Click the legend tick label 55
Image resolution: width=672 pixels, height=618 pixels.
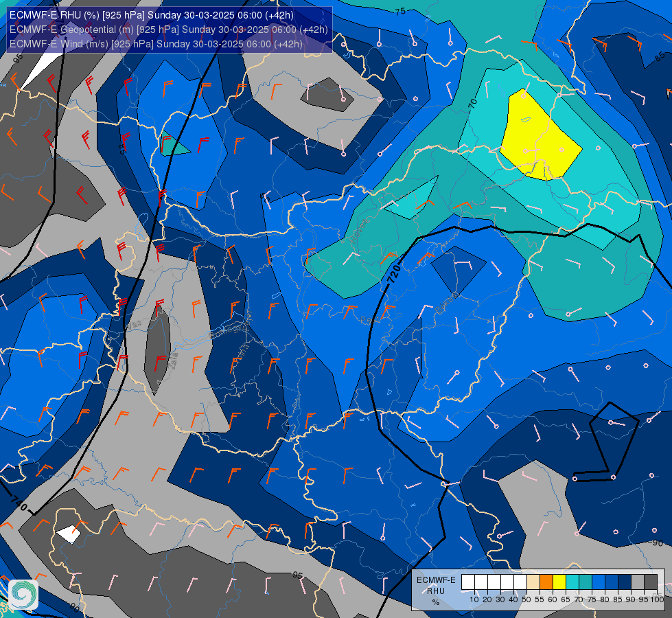tap(540, 599)
